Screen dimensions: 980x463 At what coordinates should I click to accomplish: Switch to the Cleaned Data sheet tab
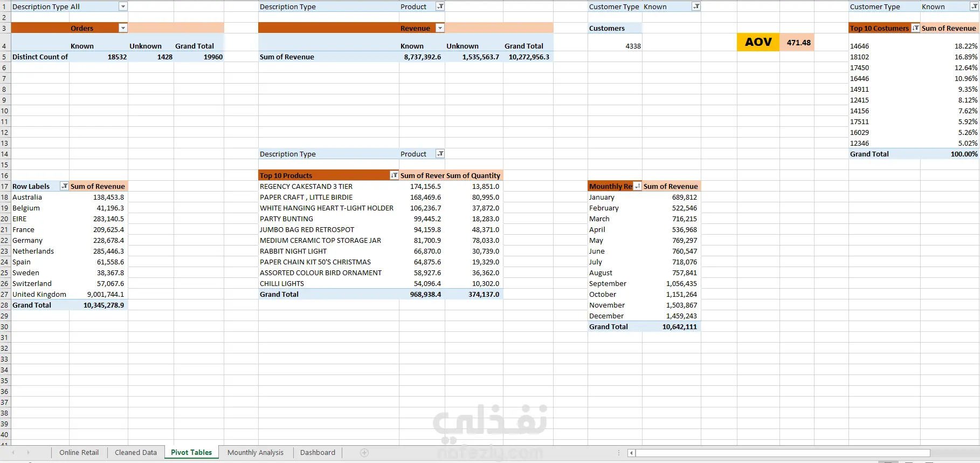(136, 453)
